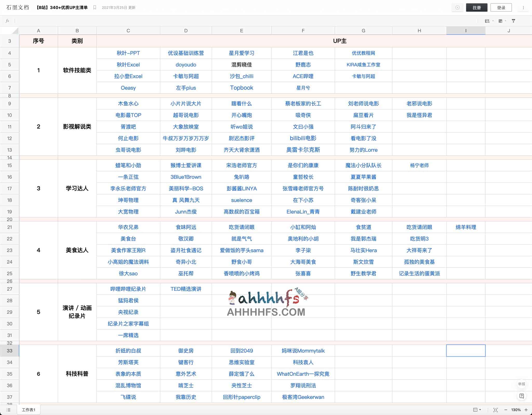Open the sheet list icon bottom left

point(8,410)
